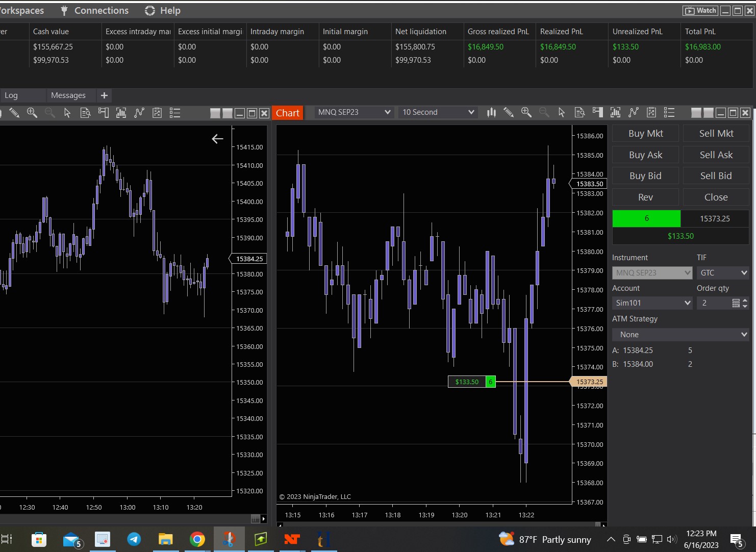Screen dimensions: 756x552
Task: Click the Close position button
Action: (x=716, y=197)
